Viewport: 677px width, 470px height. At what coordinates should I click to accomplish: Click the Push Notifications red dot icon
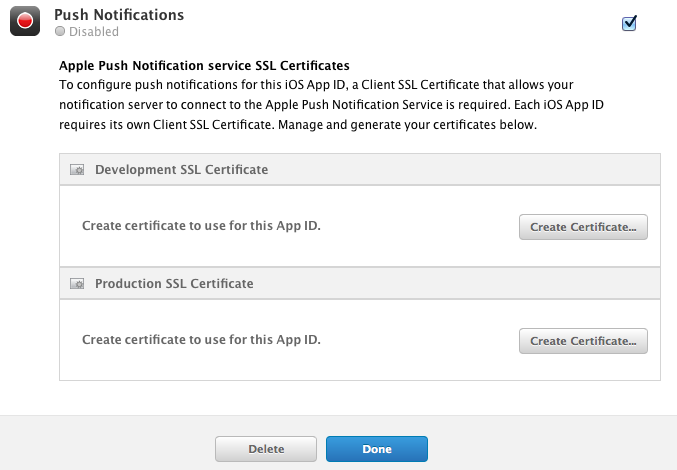[x=25, y=21]
